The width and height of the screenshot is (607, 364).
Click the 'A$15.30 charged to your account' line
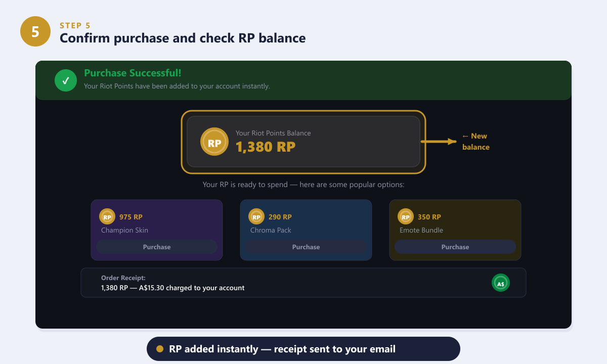(172, 288)
